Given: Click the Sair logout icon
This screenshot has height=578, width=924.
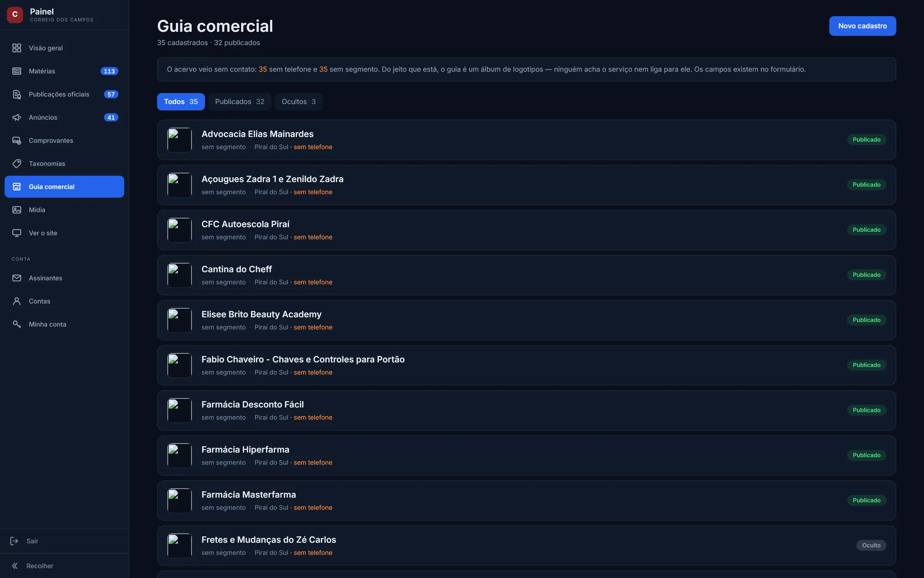Looking at the screenshot, I should [x=14, y=541].
